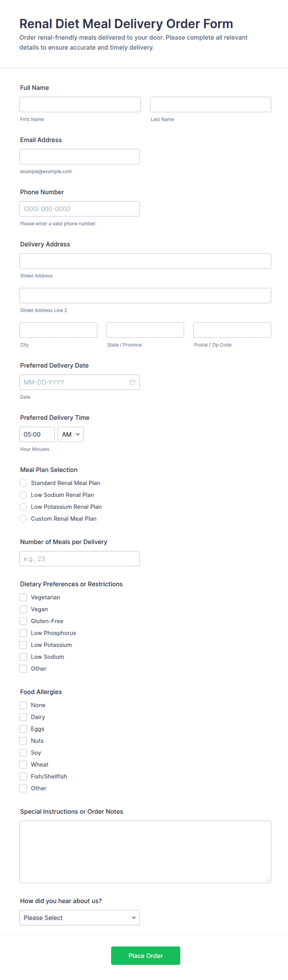Select the Standard Renal Meal Plan

23,483
